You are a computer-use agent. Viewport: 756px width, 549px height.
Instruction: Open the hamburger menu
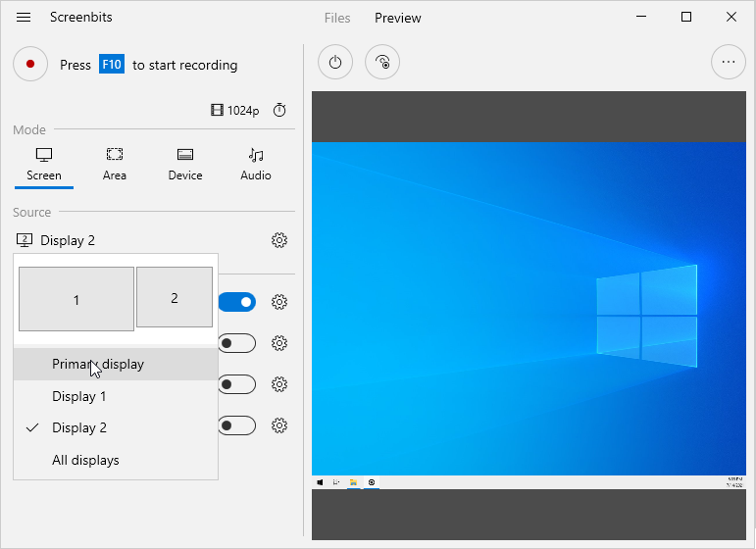[24, 18]
